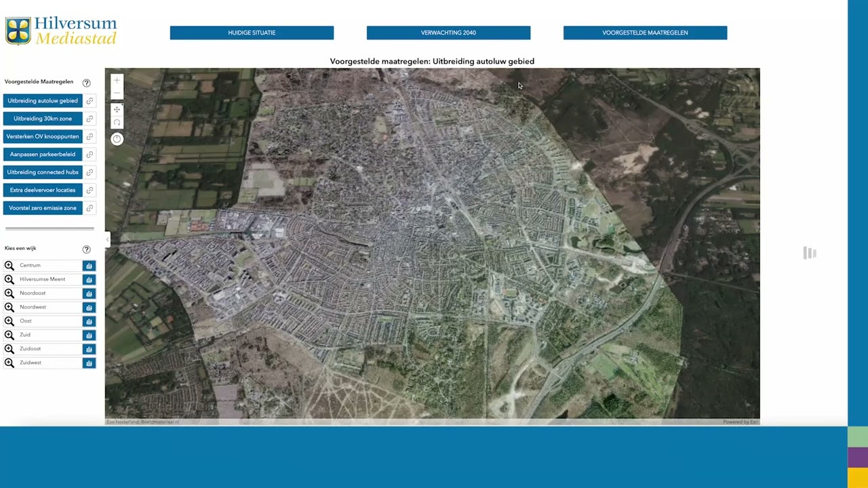Open statistics chart icon for Oost

tap(89, 321)
